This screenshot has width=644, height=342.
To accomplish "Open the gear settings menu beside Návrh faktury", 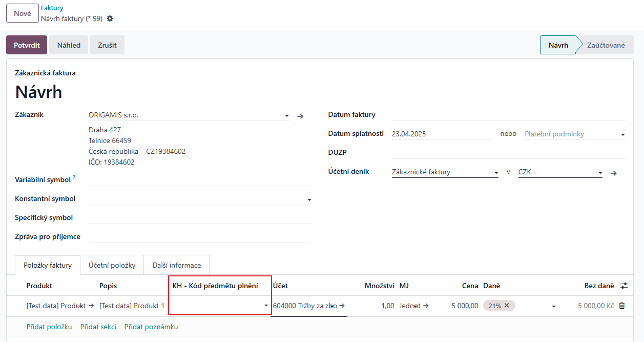I will click(x=110, y=18).
